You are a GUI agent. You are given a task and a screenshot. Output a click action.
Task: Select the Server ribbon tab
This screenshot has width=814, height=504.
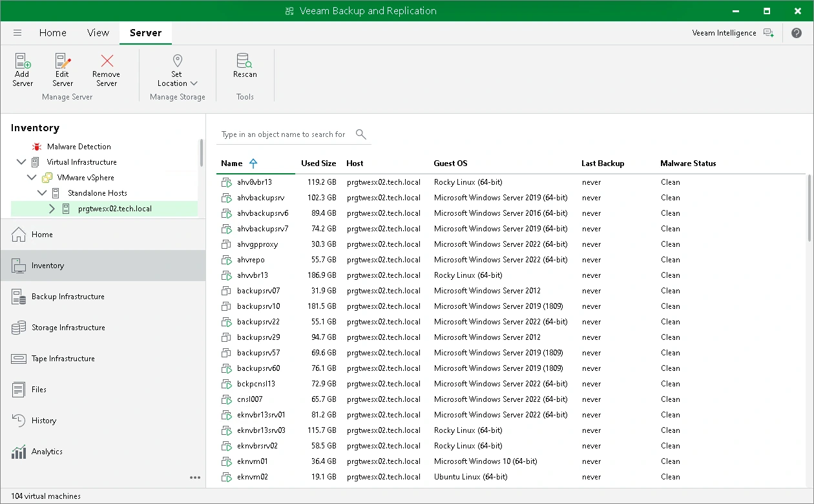coord(145,33)
